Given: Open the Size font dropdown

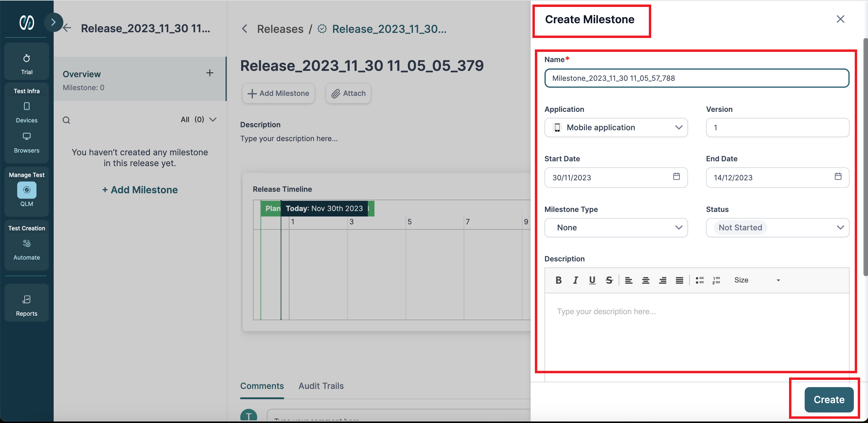Looking at the screenshot, I should 757,280.
